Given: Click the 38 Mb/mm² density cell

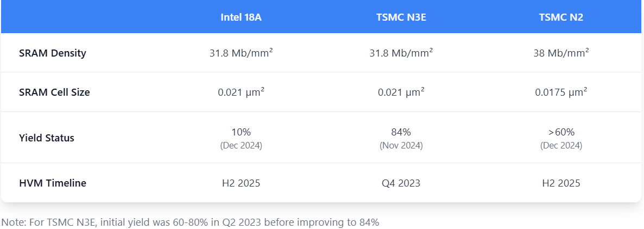Looking at the screenshot, I should (561, 53).
